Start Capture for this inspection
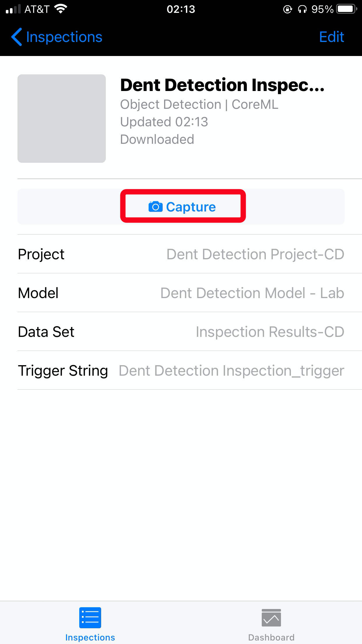 (x=183, y=206)
